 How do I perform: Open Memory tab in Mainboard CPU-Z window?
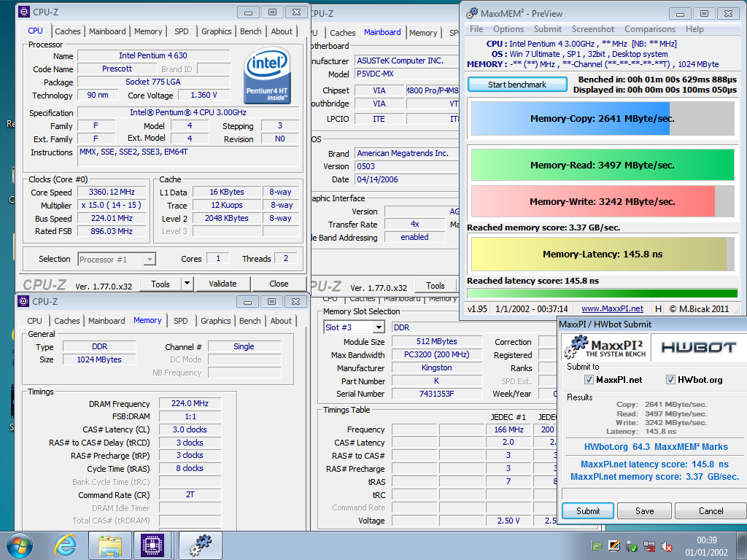pyautogui.click(x=423, y=33)
